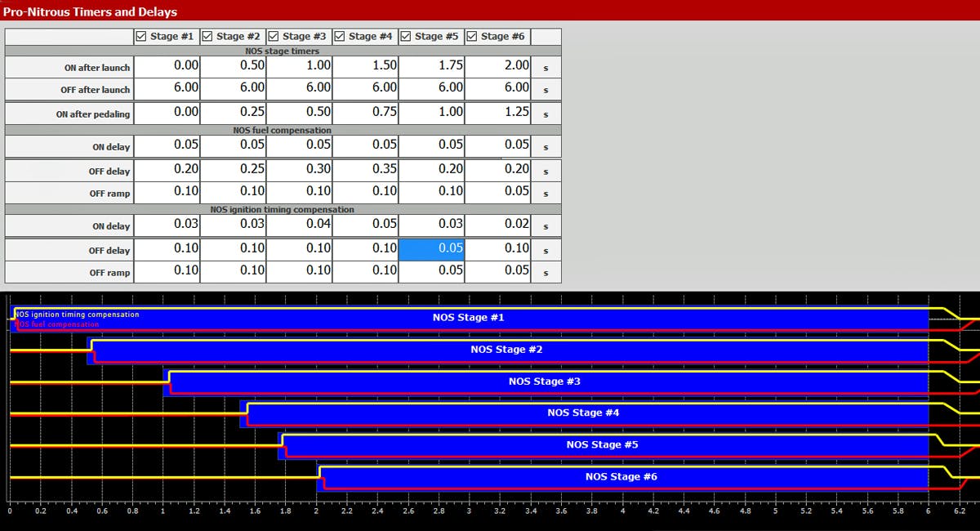Click the NOS Stage #6 timeline bar
980x531 pixels.
(621, 477)
